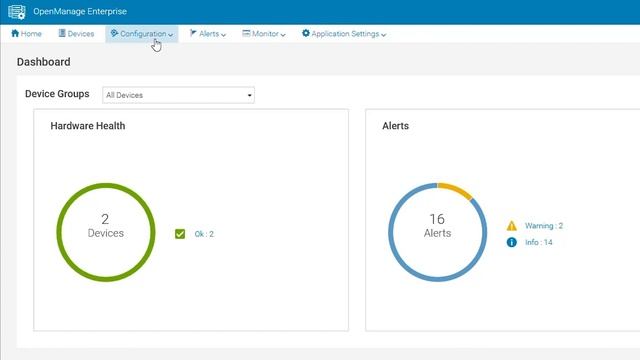Click the 16 Alerts count text

coord(437,226)
